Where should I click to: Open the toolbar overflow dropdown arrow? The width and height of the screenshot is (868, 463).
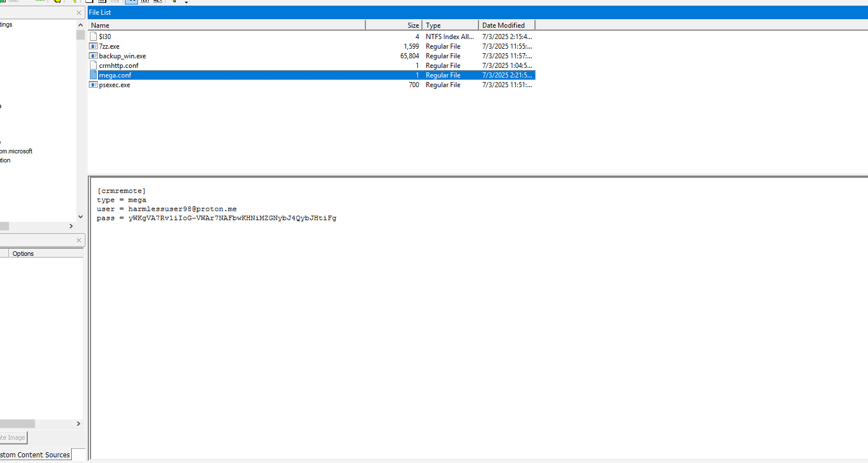pyautogui.click(x=187, y=2)
